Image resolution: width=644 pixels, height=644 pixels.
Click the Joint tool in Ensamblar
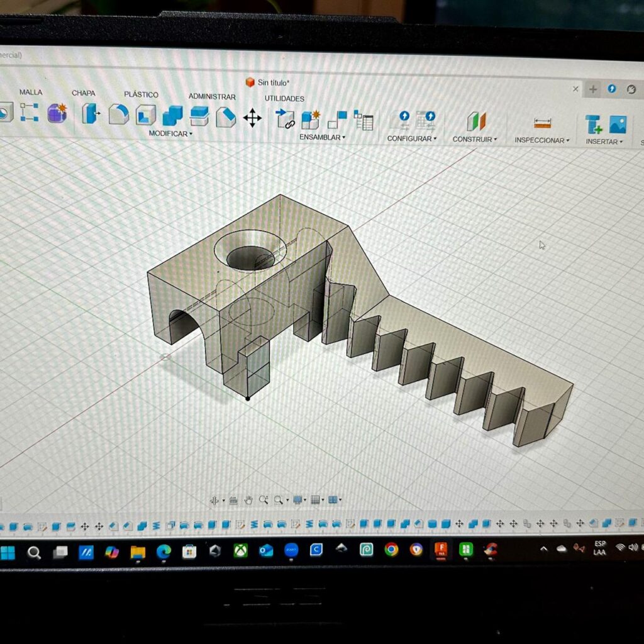click(x=286, y=119)
